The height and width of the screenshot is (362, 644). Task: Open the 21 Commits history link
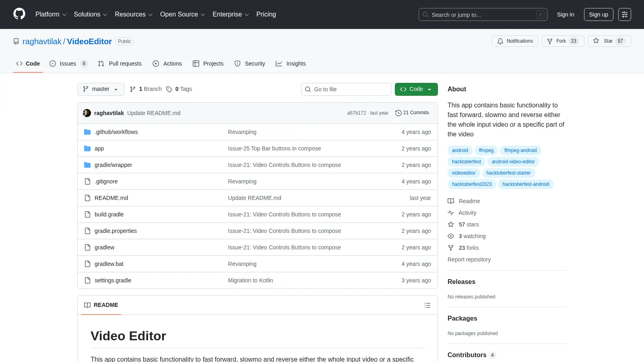pos(412,113)
